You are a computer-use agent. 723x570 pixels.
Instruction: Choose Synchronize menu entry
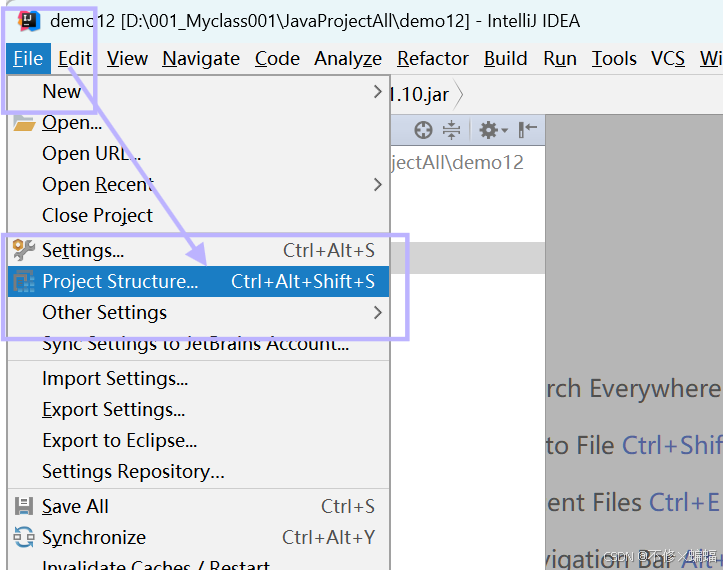(198, 537)
